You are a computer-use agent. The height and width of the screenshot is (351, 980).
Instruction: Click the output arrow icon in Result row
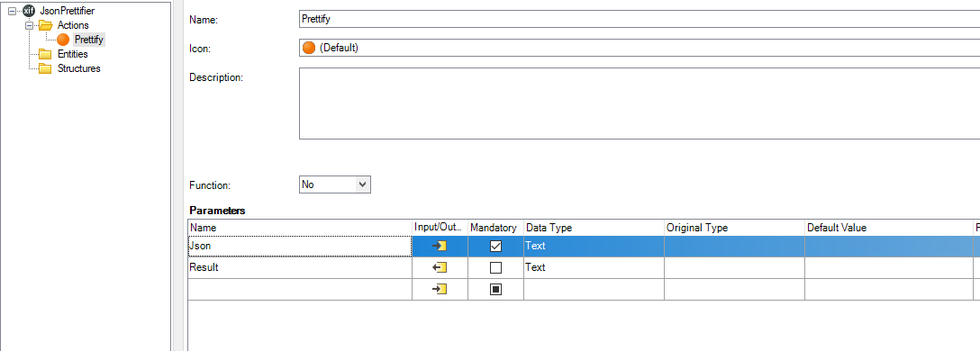[x=440, y=267]
